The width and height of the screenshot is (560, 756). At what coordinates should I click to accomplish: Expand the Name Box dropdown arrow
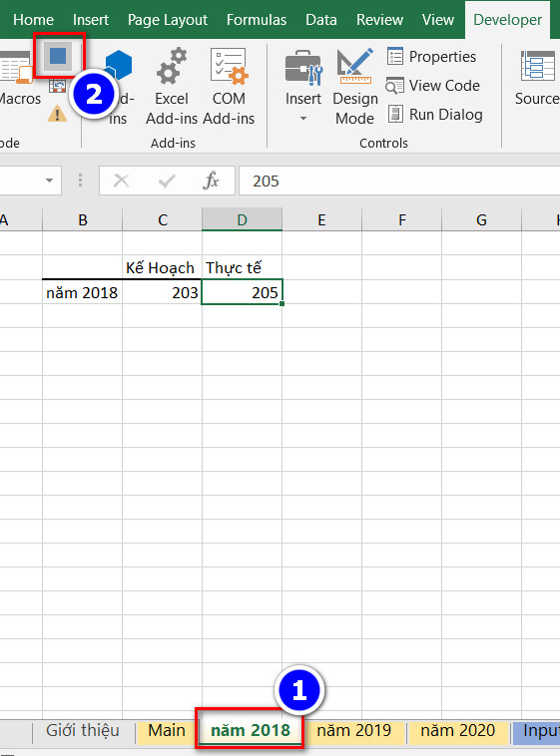[49, 181]
